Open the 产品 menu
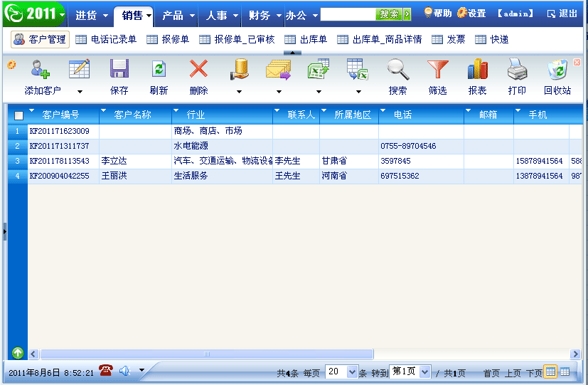This screenshot has width=588, height=385. coord(178,15)
